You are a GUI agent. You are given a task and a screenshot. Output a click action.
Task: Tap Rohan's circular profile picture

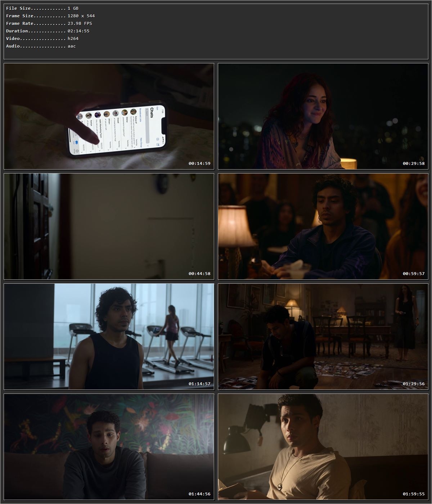point(133,112)
